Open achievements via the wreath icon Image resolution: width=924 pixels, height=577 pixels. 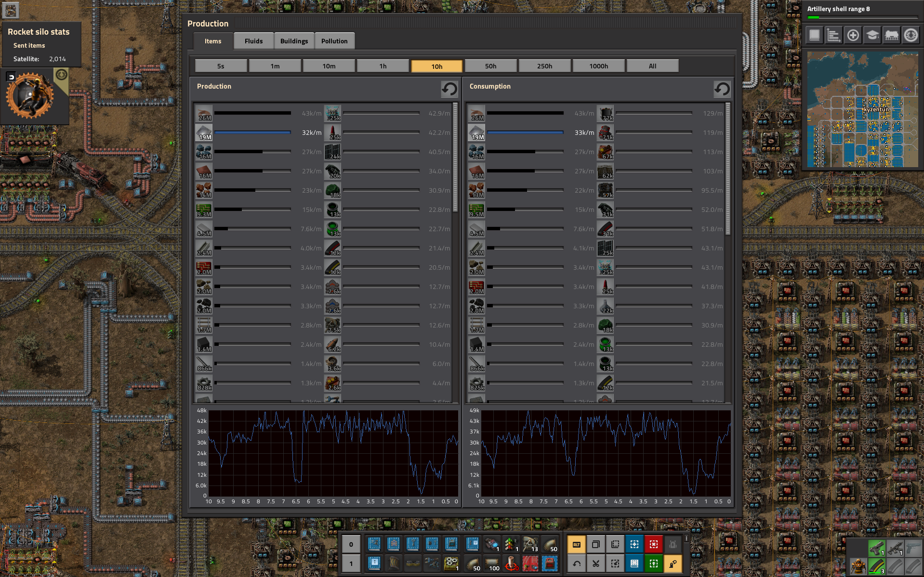[x=911, y=35]
